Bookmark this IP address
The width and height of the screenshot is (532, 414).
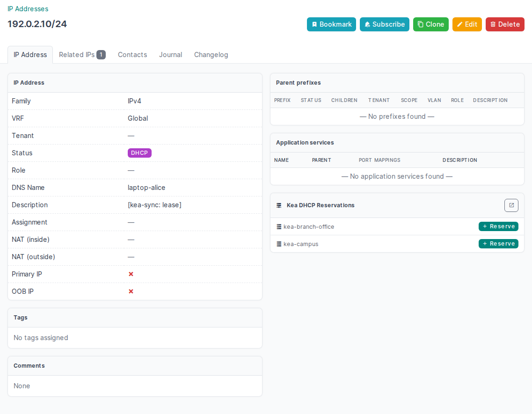coord(331,24)
